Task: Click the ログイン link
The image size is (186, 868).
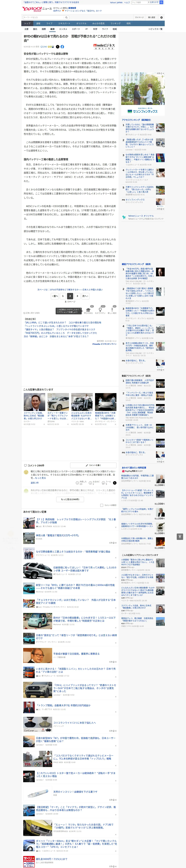Action: click(x=57, y=11)
